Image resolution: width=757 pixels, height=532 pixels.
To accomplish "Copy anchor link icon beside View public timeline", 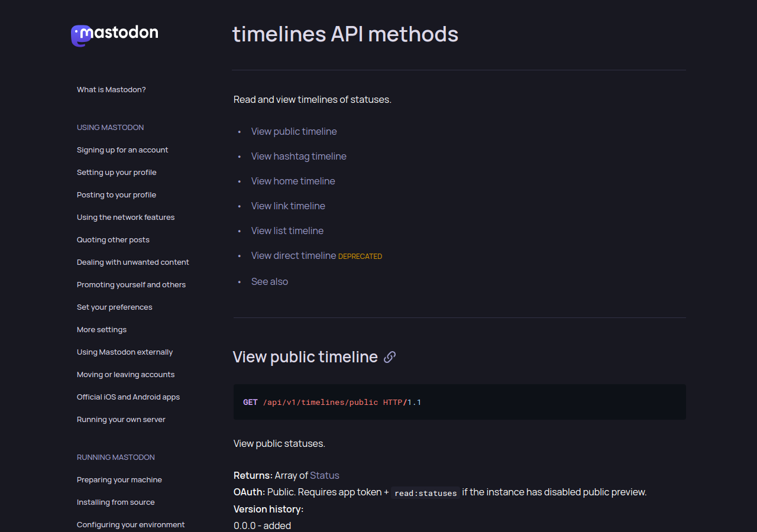I will [x=390, y=357].
